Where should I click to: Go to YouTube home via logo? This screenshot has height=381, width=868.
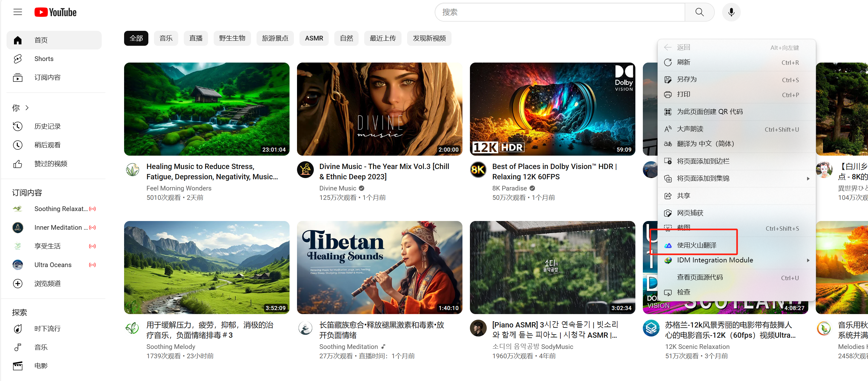tap(56, 12)
